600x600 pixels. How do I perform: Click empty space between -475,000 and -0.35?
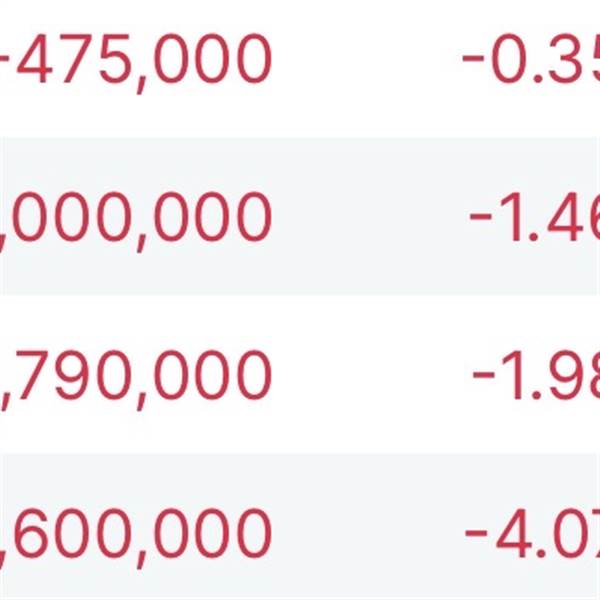point(365,58)
